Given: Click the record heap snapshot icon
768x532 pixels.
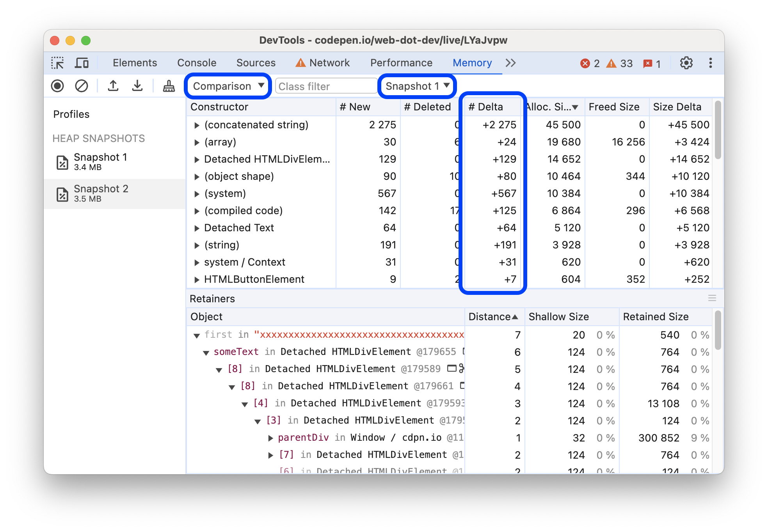Looking at the screenshot, I should [x=59, y=86].
